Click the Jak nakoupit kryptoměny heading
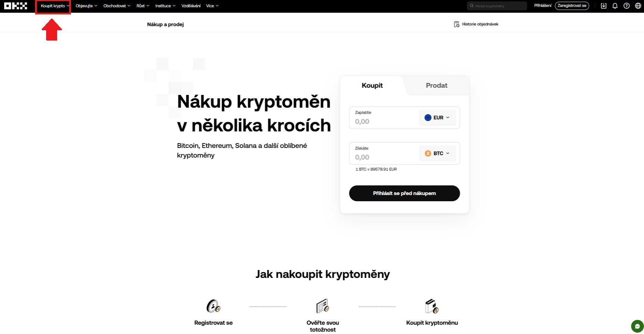 coord(323,274)
